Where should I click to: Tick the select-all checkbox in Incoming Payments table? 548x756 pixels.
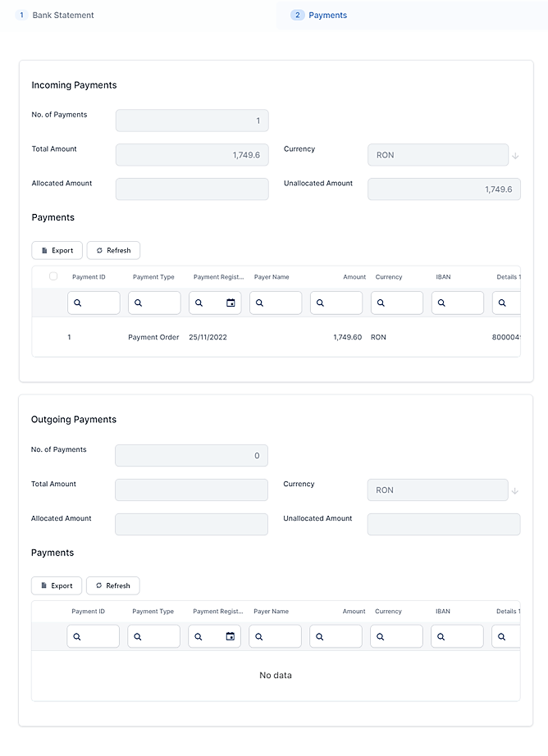tap(54, 276)
